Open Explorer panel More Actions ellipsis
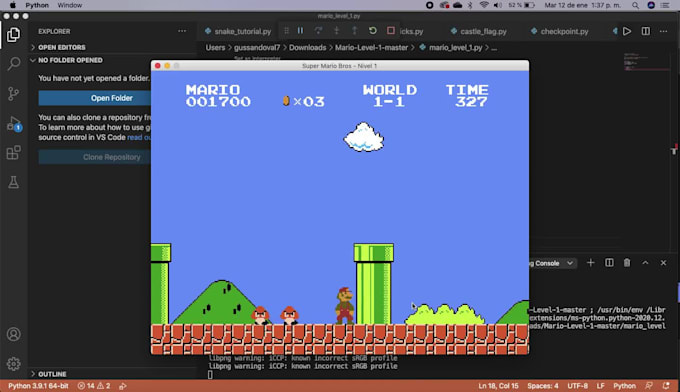This screenshot has width=680, height=392. pyautogui.click(x=182, y=31)
